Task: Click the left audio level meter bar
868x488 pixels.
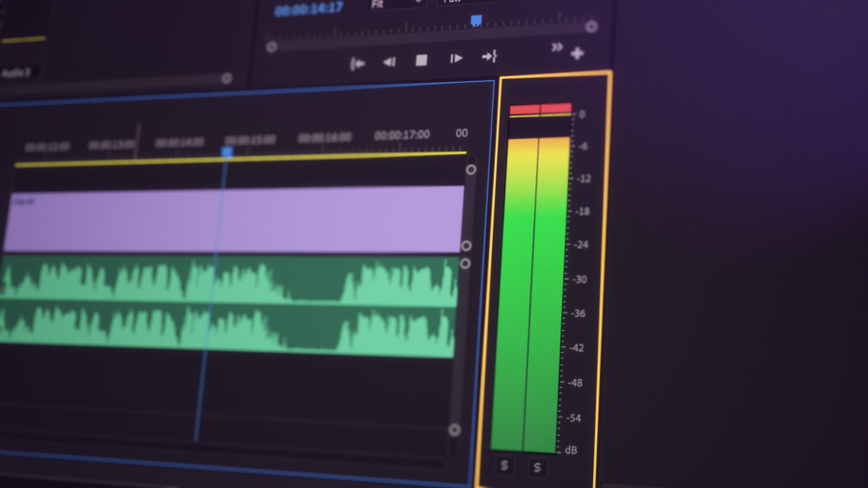Action: click(x=515, y=294)
